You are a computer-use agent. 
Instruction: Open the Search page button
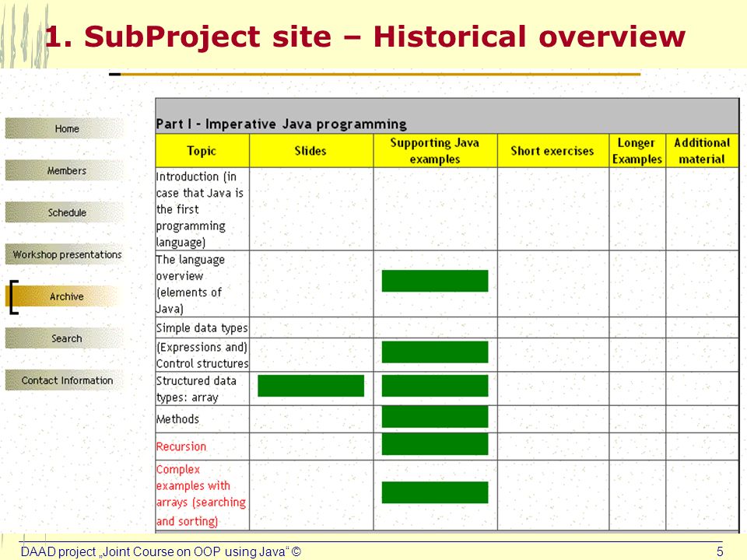pos(65,338)
